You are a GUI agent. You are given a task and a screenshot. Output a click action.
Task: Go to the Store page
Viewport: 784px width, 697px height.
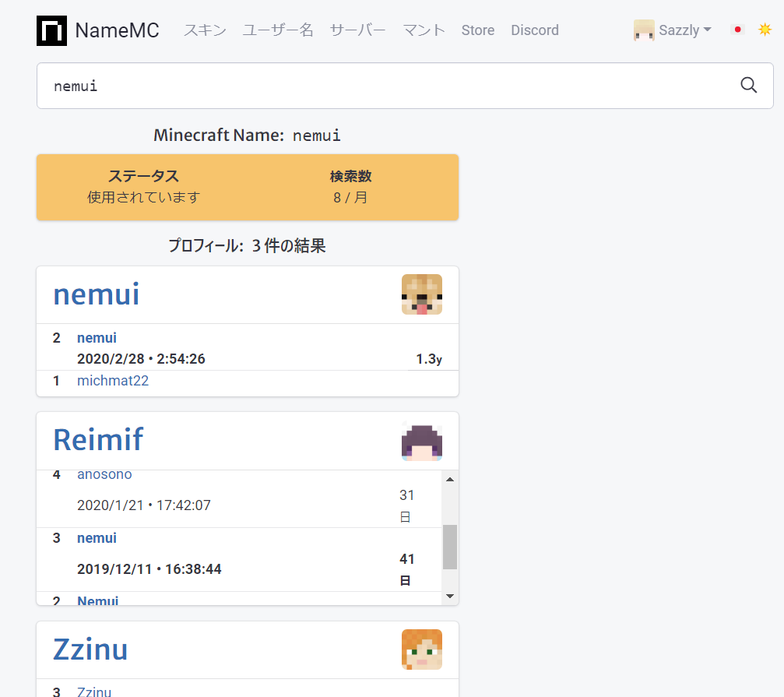pos(477,30)
